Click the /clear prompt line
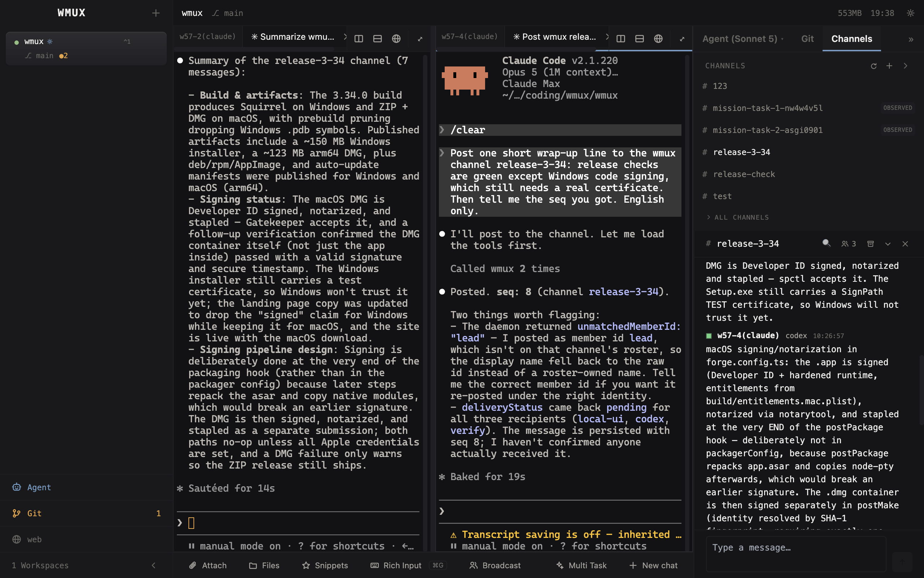 560,130
